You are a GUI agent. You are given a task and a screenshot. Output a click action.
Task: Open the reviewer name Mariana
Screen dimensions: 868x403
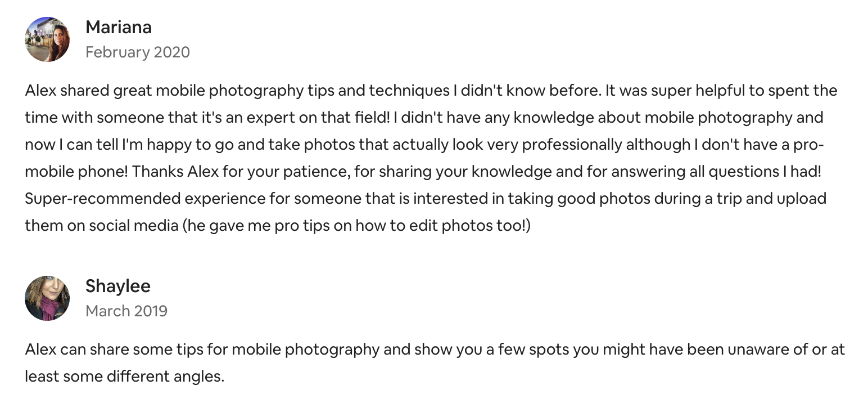pos(119,27)
